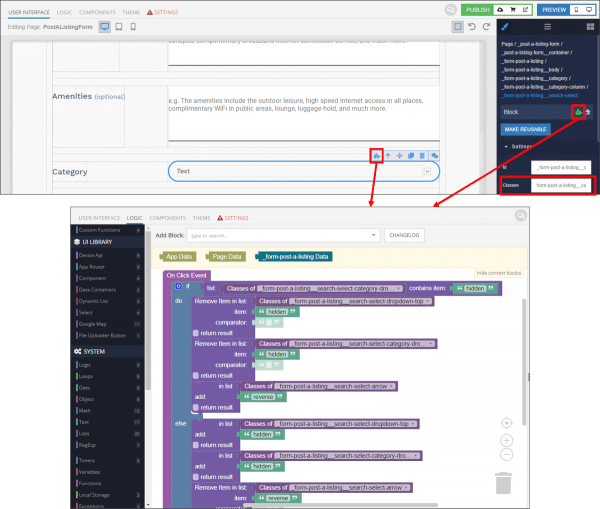This screenshot has height=509, width=600.
Task: Click the trash icon on the Category toolbar
Action: coord(423,156)
